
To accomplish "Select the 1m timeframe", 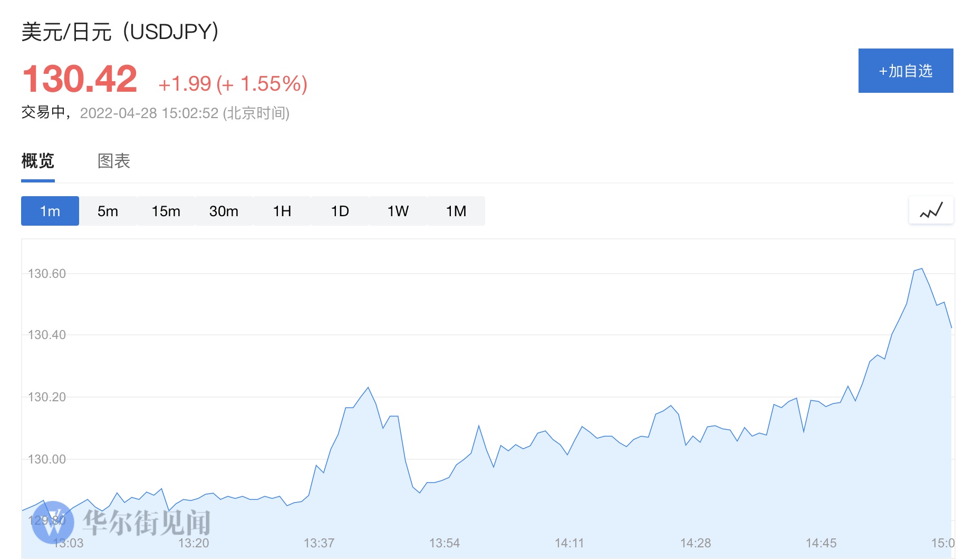I will point(50,211).
